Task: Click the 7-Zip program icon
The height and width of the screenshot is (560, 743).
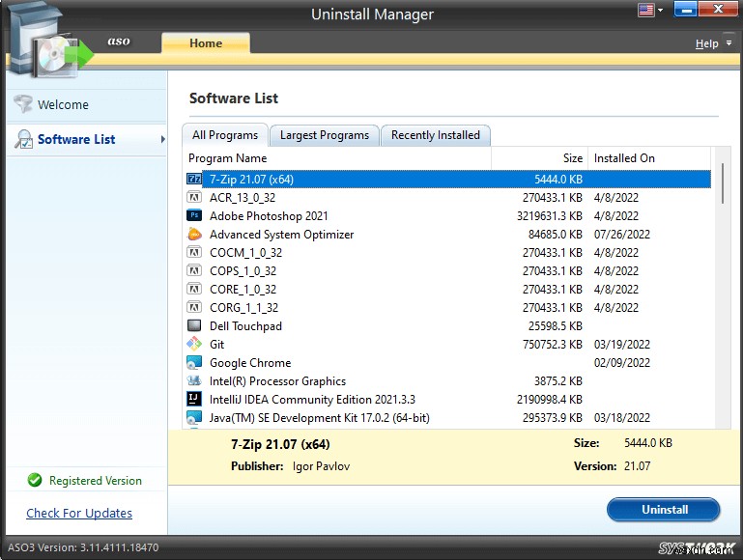Action: (x=194, y=179)
